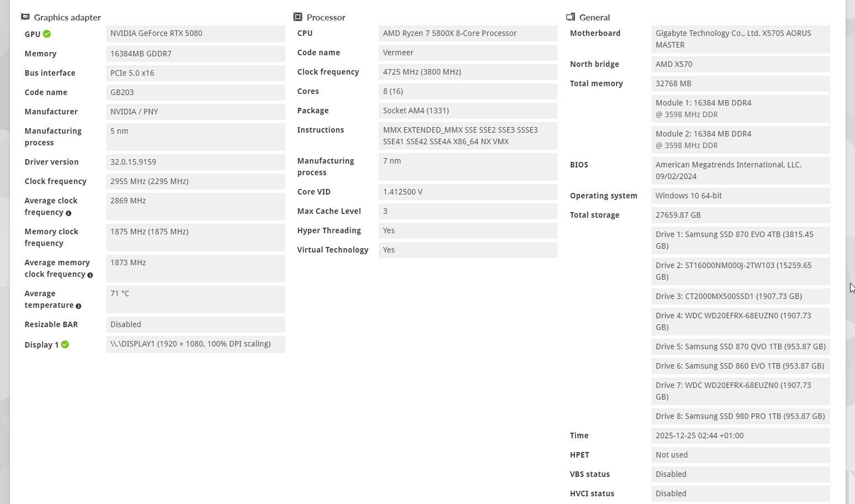Click the 7 nm CPU manufacturing process value
This screenshot has width=855, height=504.
tap(468, 167)
